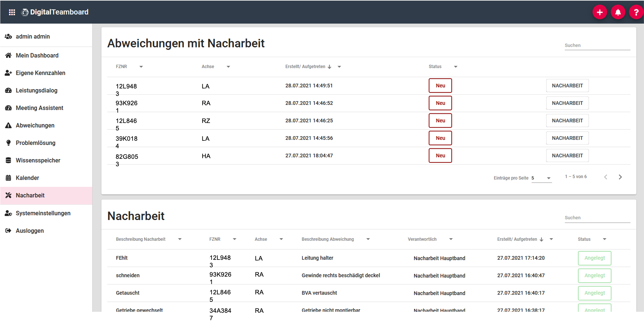This screenshot has width=644, height=326.
Task: Click the Eigene Kennzahlen person-plus icon
Action: [x=8, y=73]
